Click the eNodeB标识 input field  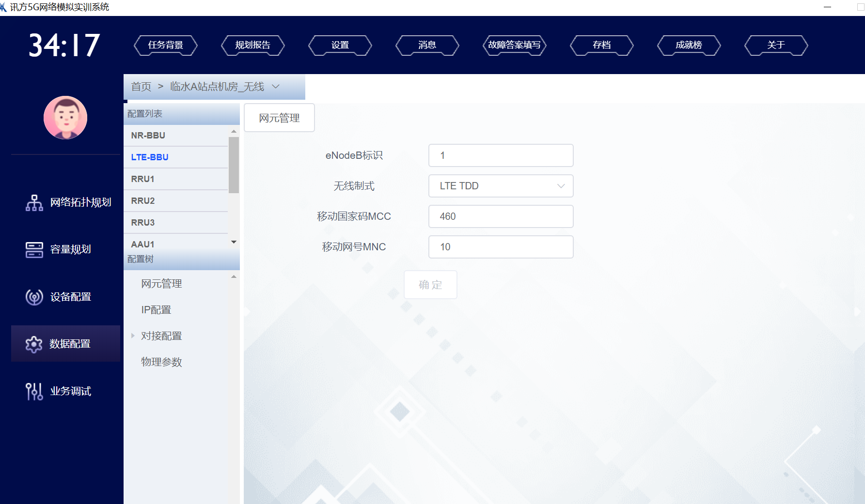501,155
